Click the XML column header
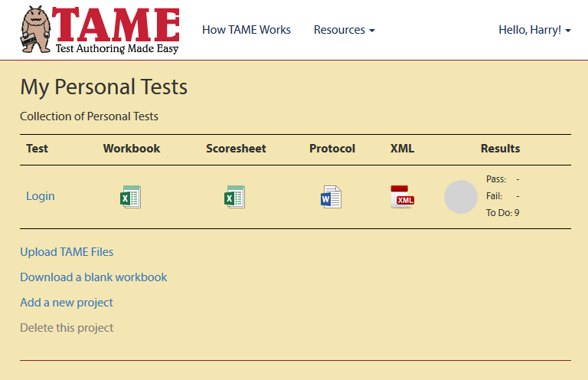Screen dimensions: 588x380 (402, 149)
